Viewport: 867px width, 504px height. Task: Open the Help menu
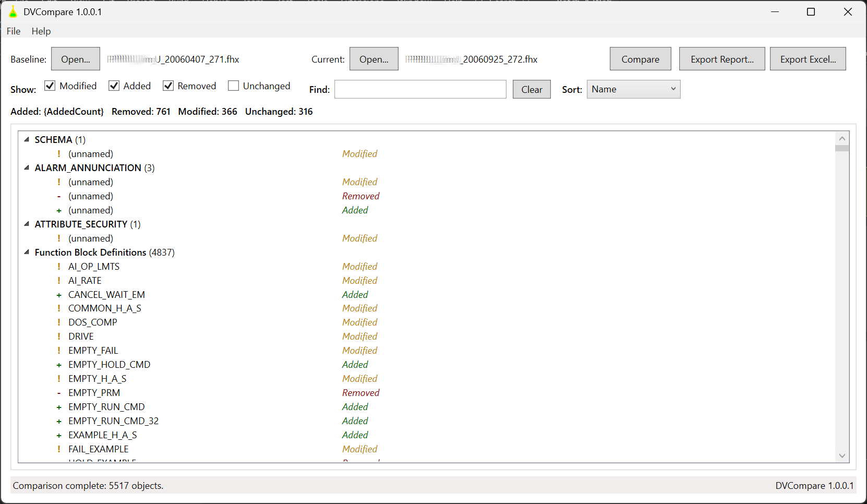click(41, 31)
